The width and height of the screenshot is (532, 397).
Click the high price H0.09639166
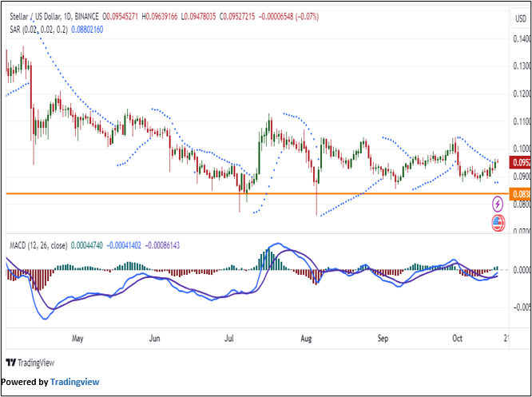[x=160, y=17]
